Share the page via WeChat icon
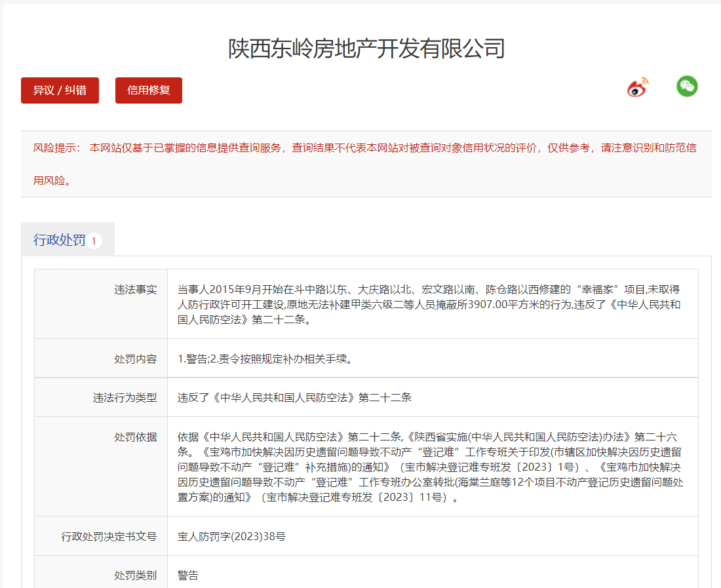 pyautogui.click(x=687, y=87)
